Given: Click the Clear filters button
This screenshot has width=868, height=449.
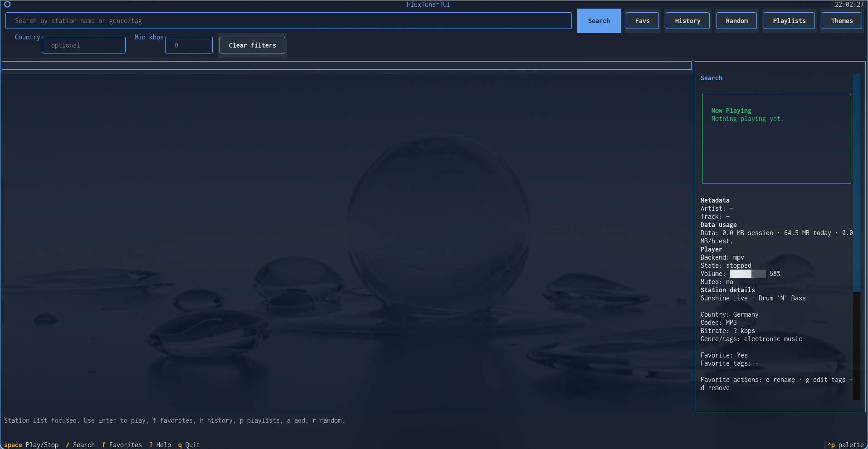Looking at the screenshot, I should tap(252, 45).
